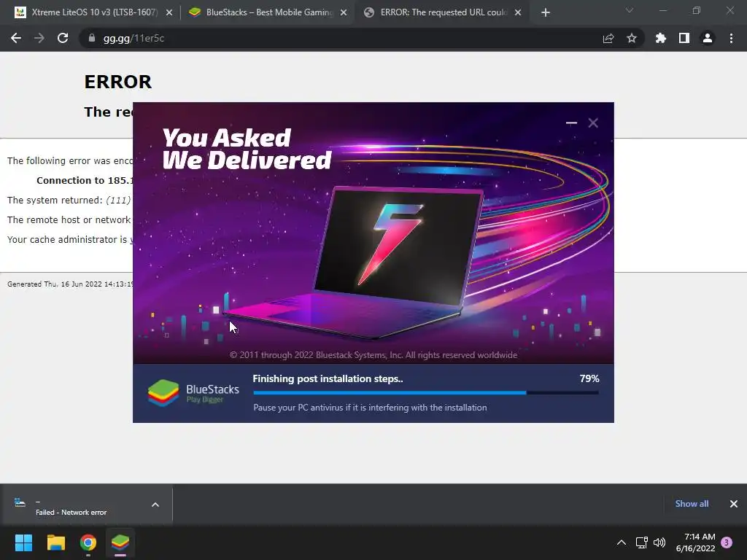Open the notification center badge

727,542
